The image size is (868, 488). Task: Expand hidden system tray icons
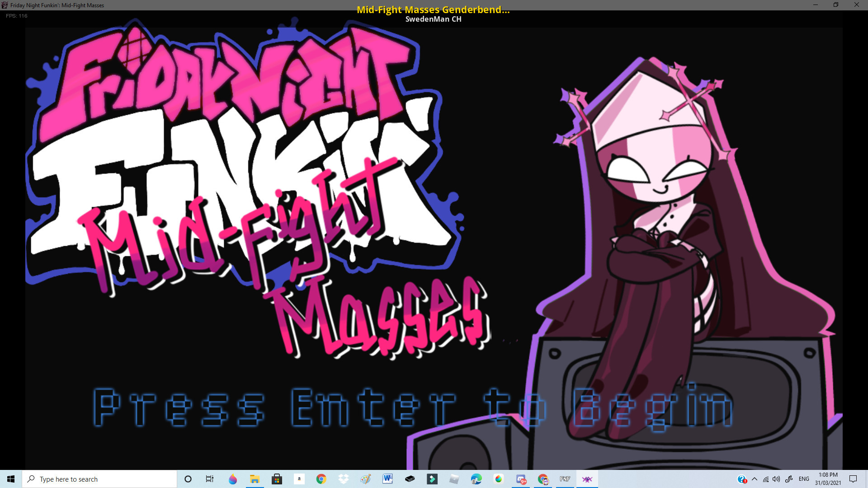coord(754,479)
